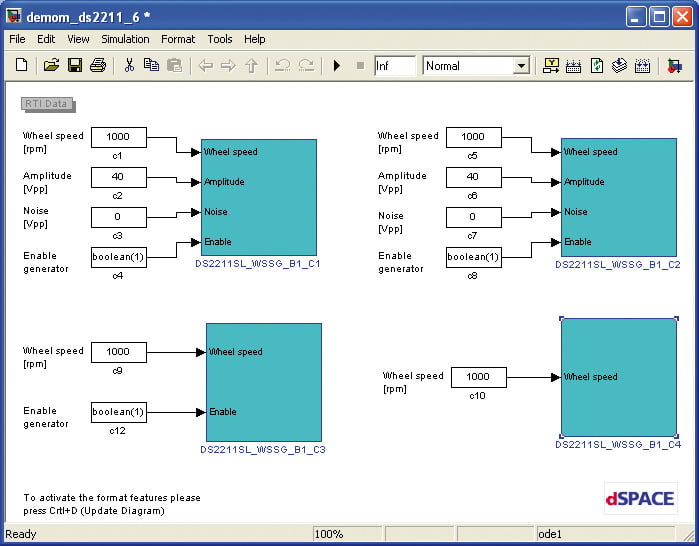Close the demom_ds2211_6 window
Image resolution: width=699 pixels, height=546 pixels.
tap(682, 17)
